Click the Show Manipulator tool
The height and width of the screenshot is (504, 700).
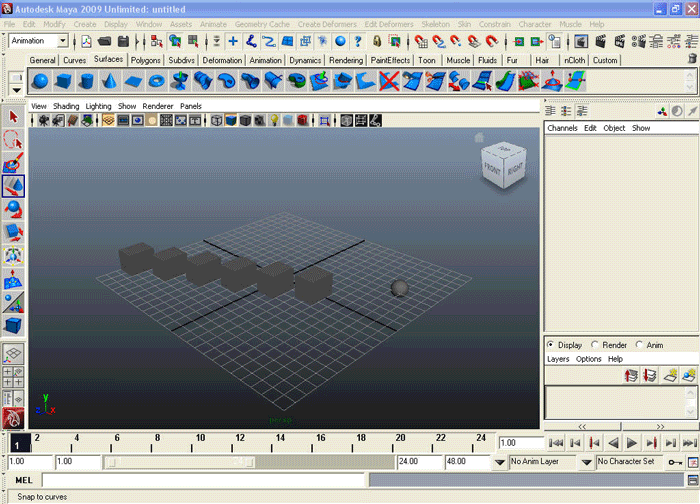pyautogui.click(x=13, y=302)
